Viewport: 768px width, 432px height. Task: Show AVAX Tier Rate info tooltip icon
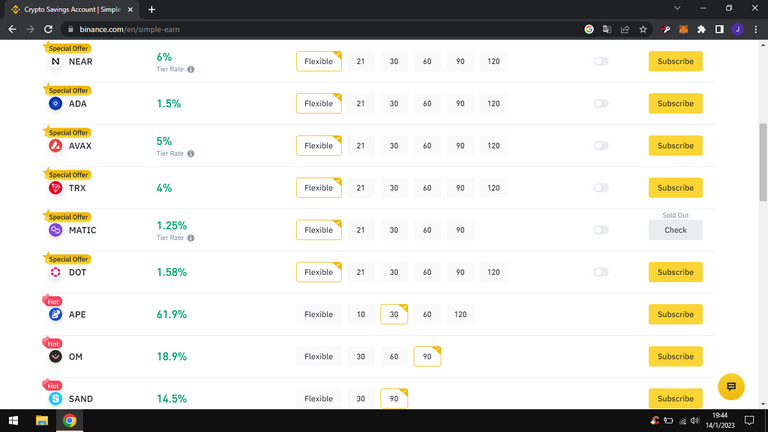click(191, 154)
